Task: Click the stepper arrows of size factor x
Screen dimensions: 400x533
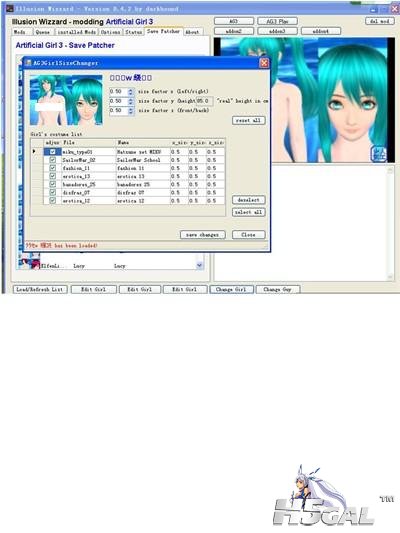Action: (x=131, y=92)
